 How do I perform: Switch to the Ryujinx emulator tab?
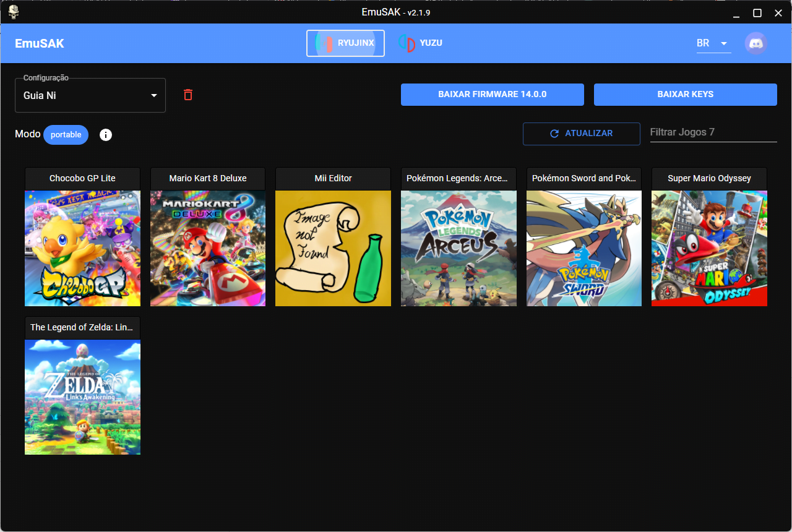345,43
